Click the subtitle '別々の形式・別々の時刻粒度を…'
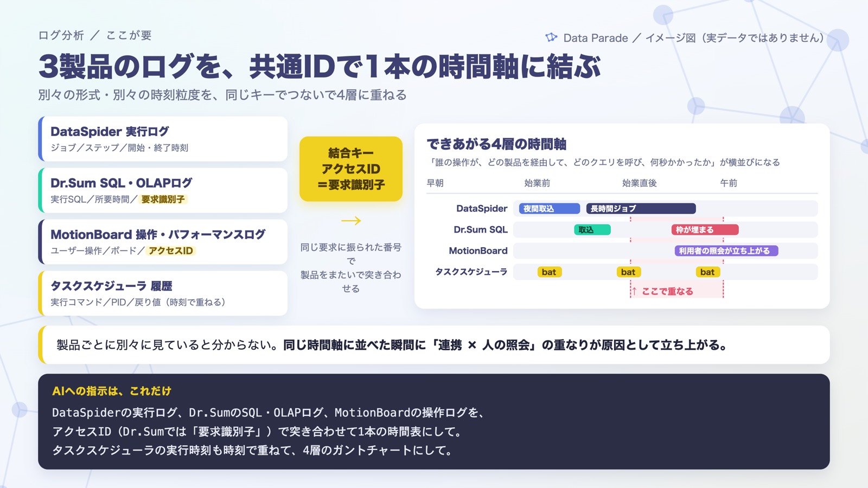 coord(222,95)
